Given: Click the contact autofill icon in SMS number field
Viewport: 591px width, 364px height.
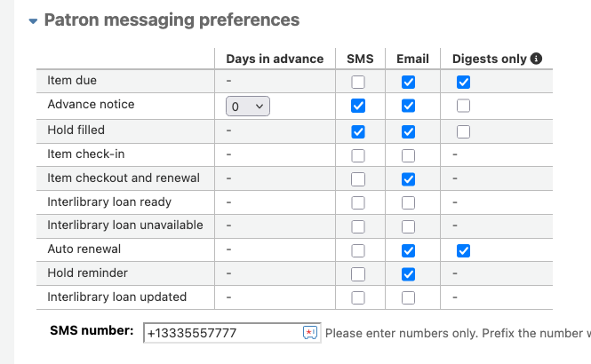Looking at the screenshot, I should (310, 333).
